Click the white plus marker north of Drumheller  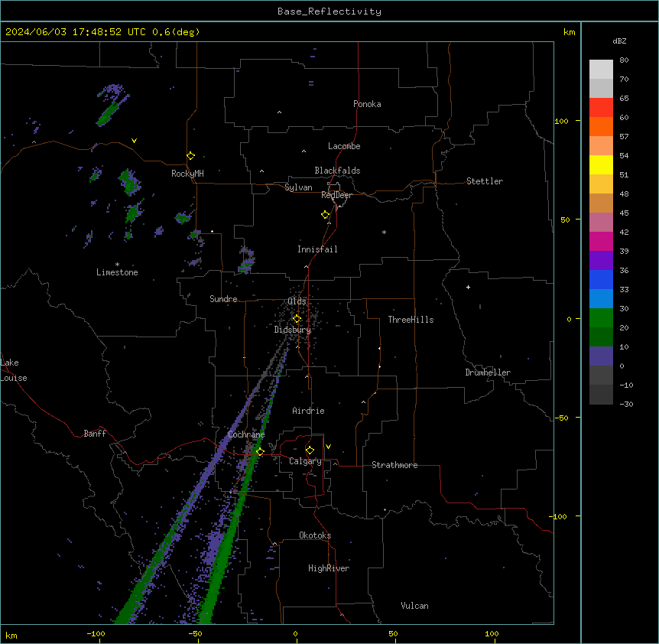point(468,287)
